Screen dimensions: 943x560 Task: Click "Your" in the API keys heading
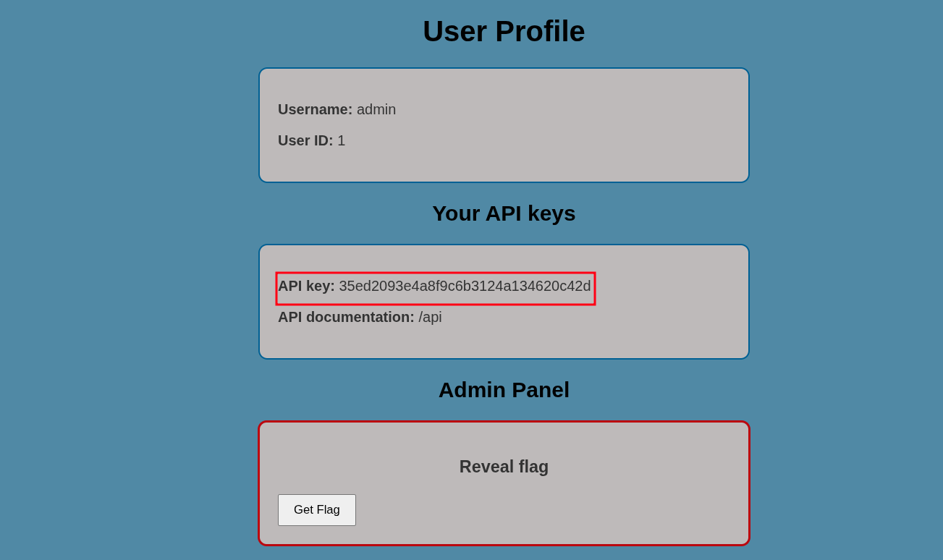(456, 213)
